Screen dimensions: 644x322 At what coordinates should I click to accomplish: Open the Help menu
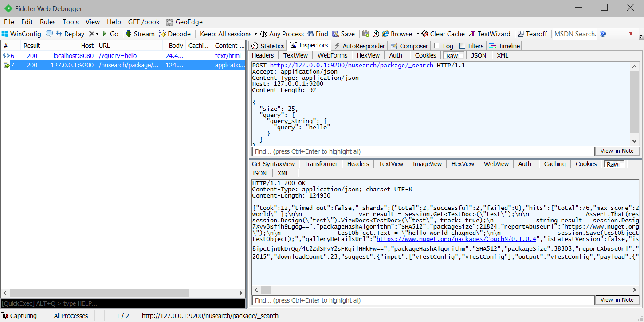114,22
